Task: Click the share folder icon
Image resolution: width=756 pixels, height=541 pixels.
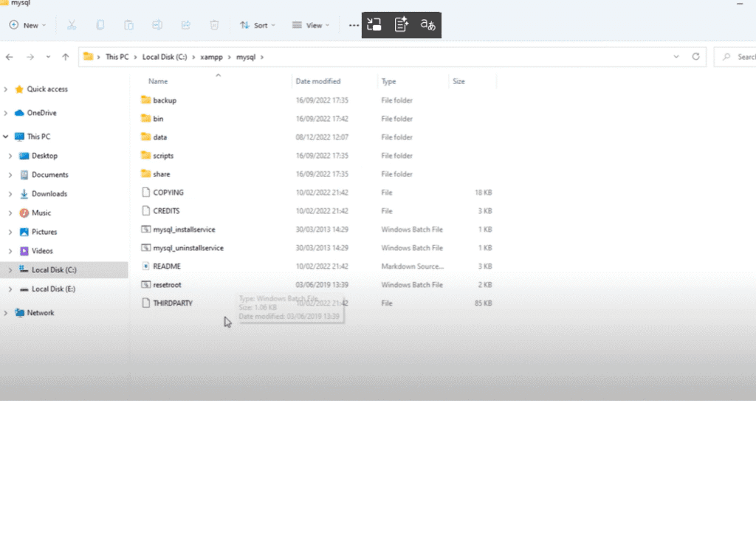Action: coord(145,173)
